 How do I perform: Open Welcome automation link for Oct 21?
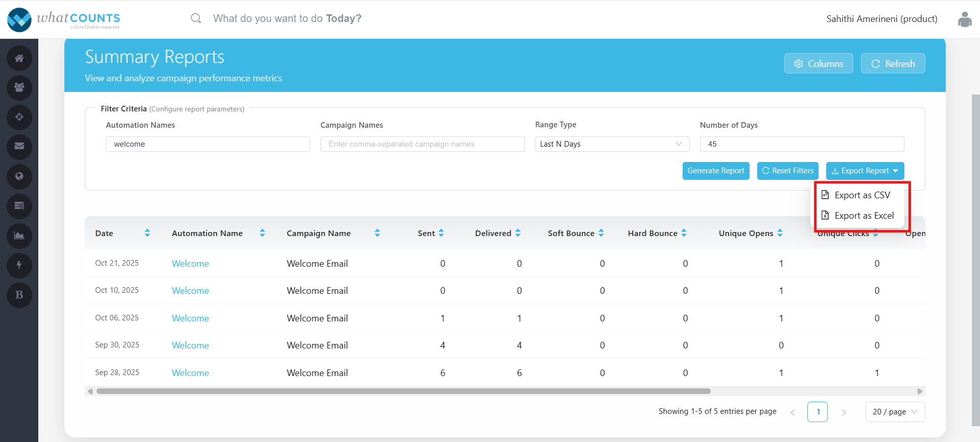click(x=190, y=264)
